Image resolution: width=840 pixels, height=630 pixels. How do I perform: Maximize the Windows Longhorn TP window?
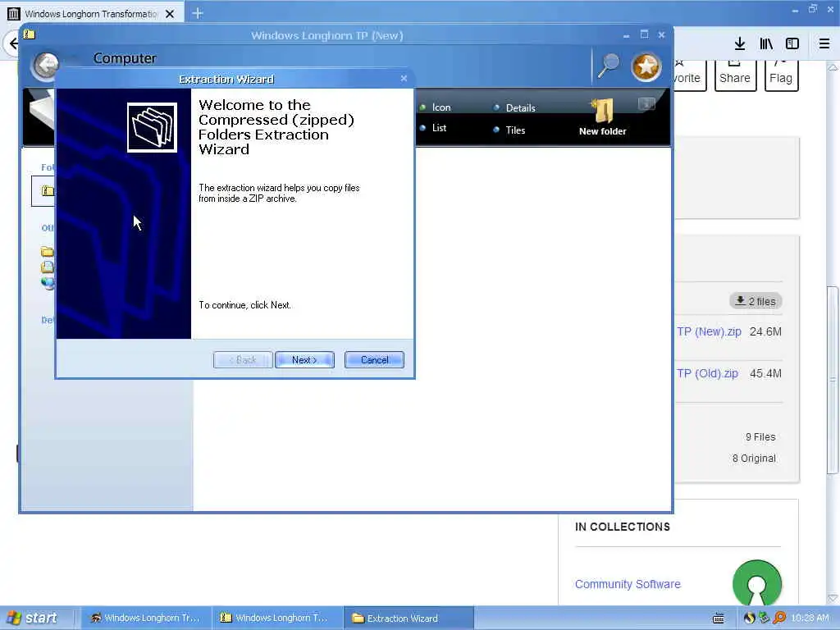click(645, 34)
